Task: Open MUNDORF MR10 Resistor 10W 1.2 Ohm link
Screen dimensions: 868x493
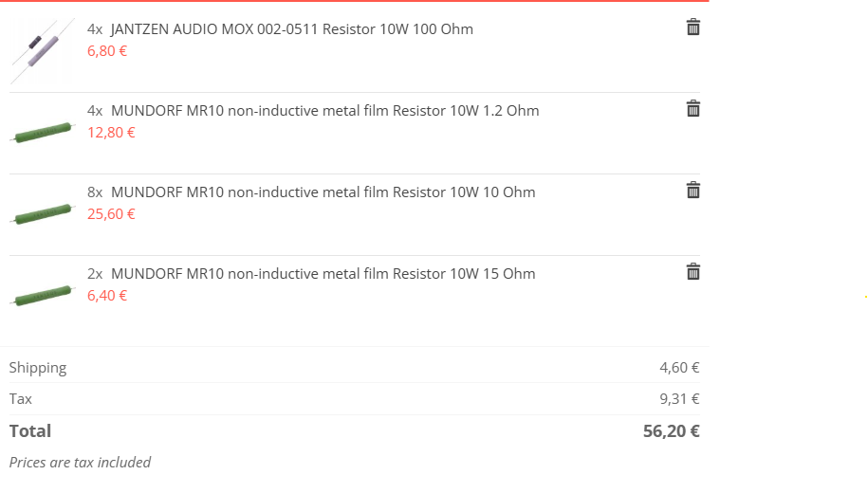Action: click(324, 111)
